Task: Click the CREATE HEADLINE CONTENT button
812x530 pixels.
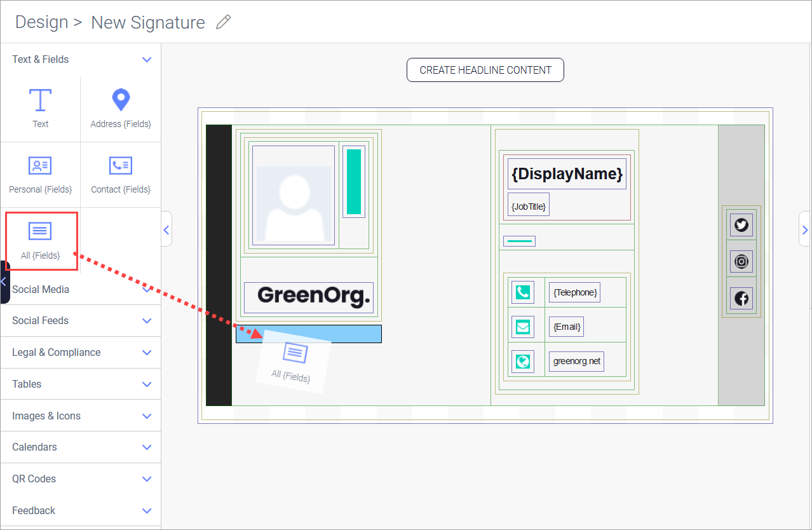Action: (x=485, y=70)
